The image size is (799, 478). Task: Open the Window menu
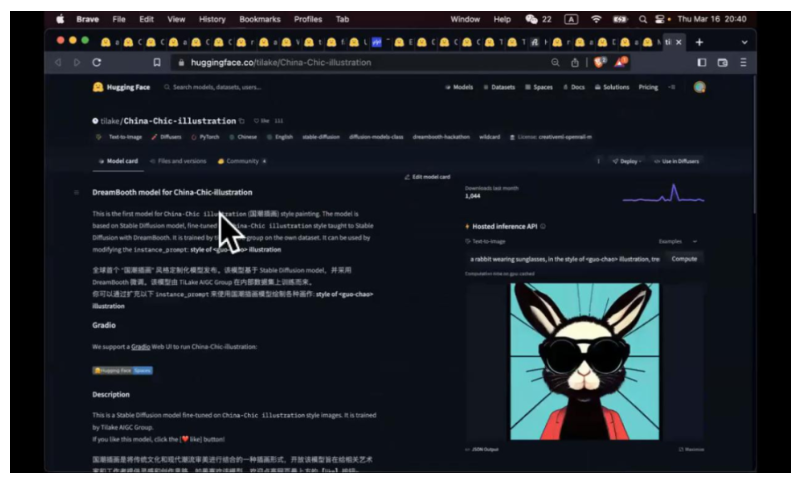coord(465,19)
